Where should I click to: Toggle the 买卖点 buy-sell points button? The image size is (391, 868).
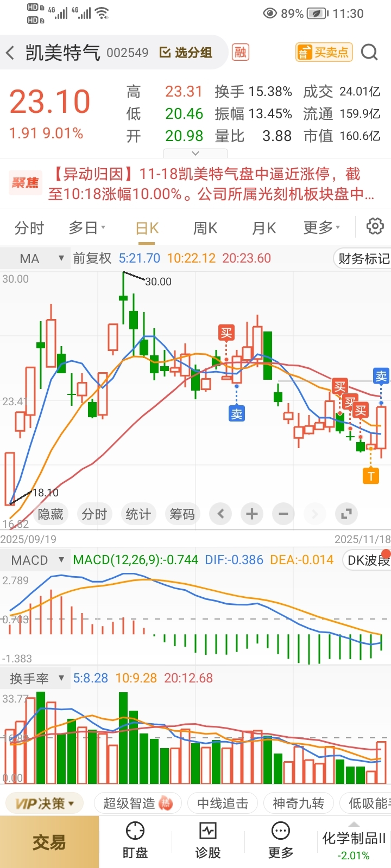click(324, 52)
